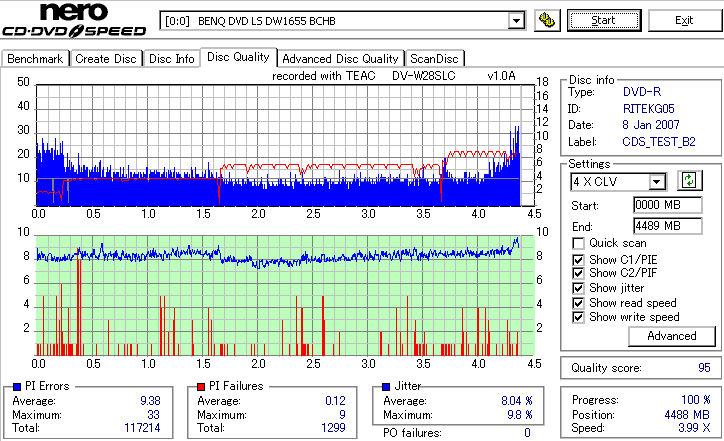Click the disc label CDS_TEST_B2
The image size is (724, 441).
[x=659, y=142]
